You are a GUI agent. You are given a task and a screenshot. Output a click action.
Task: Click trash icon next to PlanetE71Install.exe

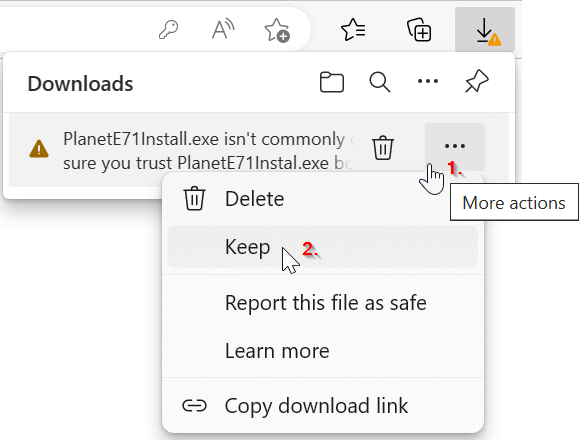383,148
